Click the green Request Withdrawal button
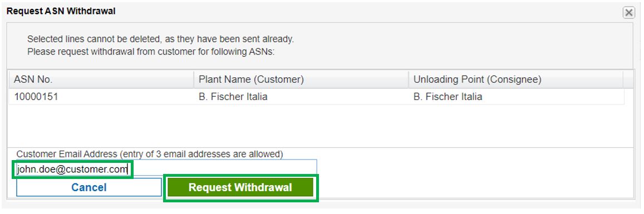The width and height of the screenshot is (644, 214). coord(240,188)
